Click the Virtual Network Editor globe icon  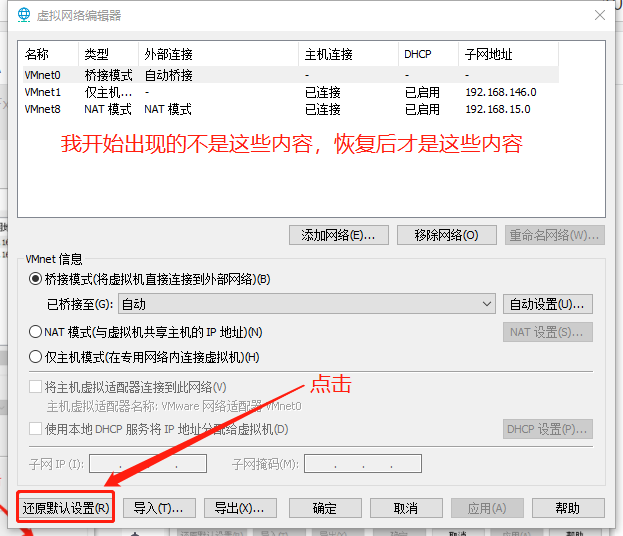24,15
